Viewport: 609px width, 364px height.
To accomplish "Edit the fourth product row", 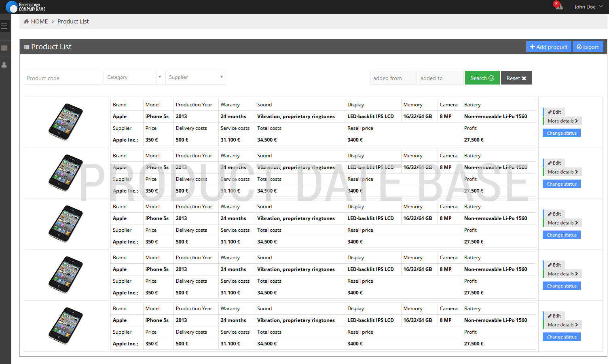I will [554, 265].
